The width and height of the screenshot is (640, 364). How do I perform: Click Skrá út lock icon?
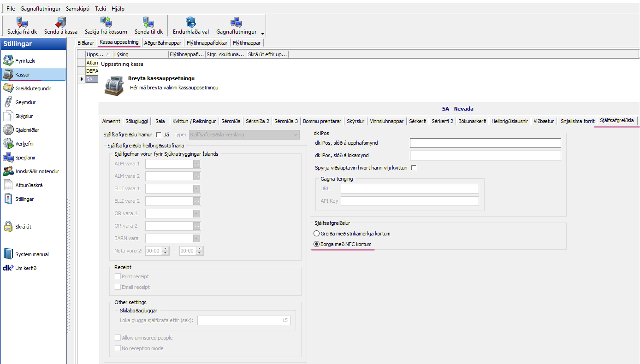pyautogui.click(x=8, y=227)
